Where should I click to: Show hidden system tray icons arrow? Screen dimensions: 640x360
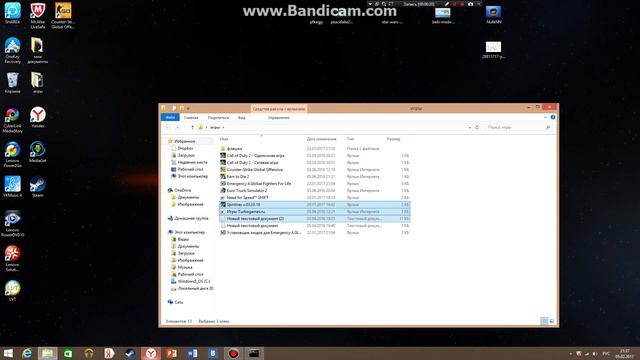[x=571, y=353]
